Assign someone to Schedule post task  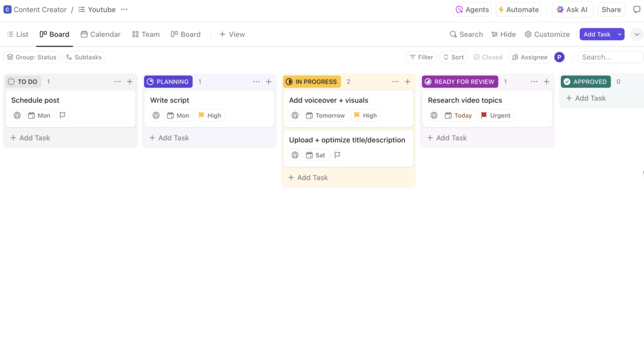pyautogui.click(x=17, y=116)
